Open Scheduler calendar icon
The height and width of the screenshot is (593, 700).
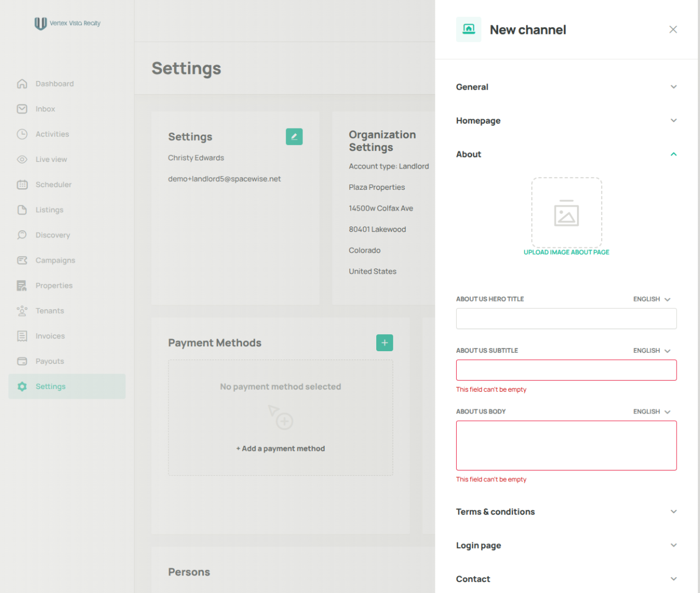(x=22, y=184)
